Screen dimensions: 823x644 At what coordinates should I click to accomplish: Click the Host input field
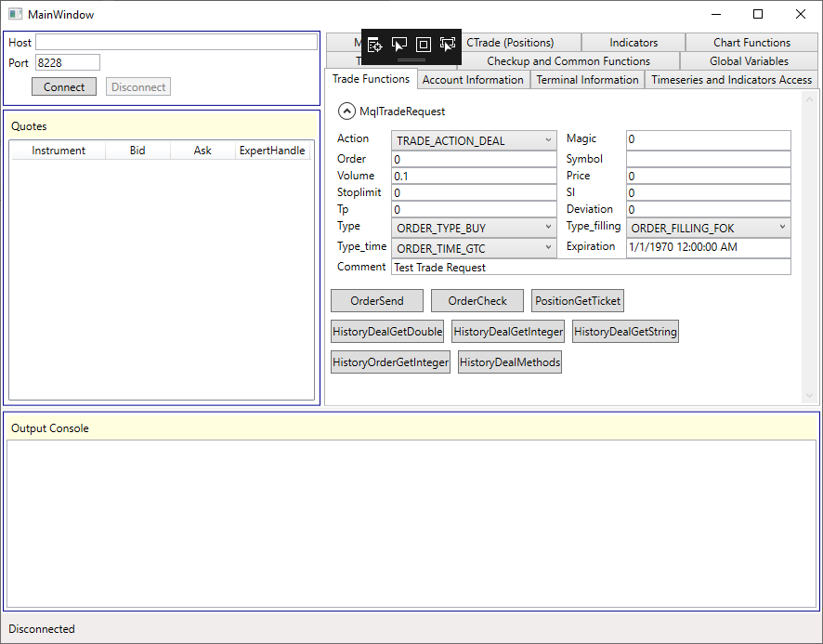(x=176, y=43)
